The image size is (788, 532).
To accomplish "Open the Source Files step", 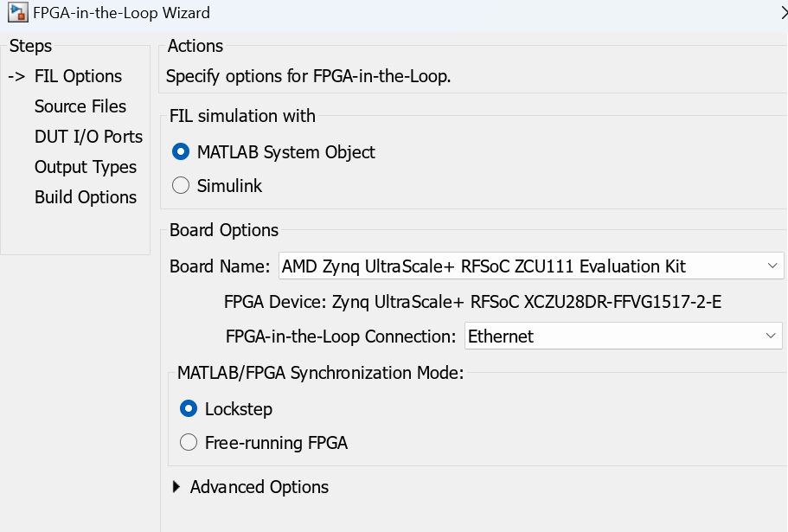I will click(x=80, y=106).
